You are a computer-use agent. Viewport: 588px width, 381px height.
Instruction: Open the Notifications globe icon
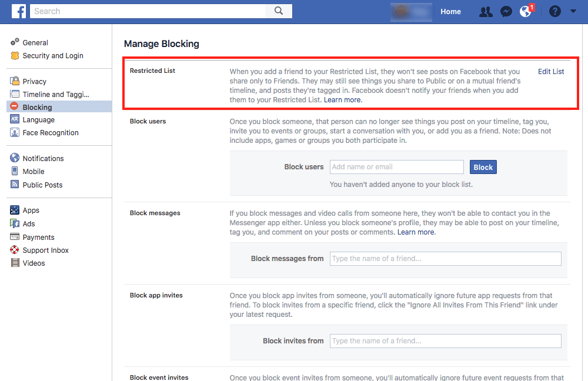click(x=526, y=12)
